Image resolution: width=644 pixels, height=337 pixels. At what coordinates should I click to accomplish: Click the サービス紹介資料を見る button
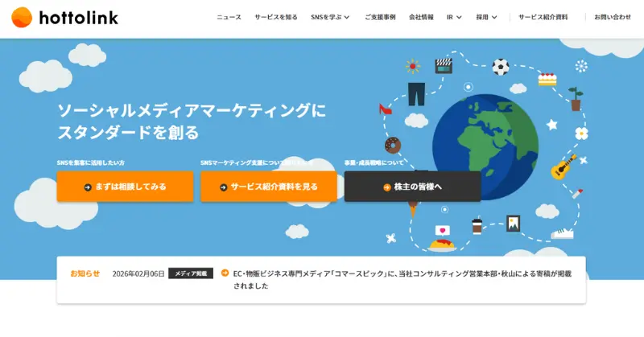[269, 187]
